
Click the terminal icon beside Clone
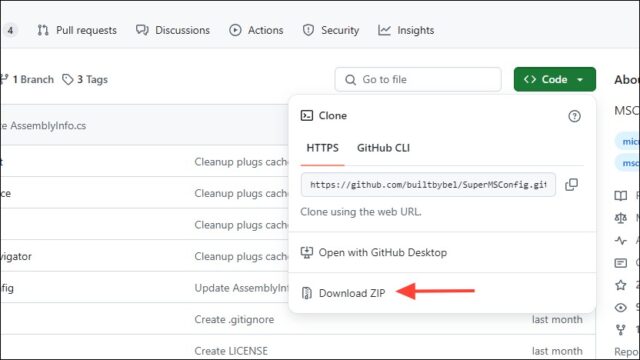pyautogui.click(x=307, y=116)
